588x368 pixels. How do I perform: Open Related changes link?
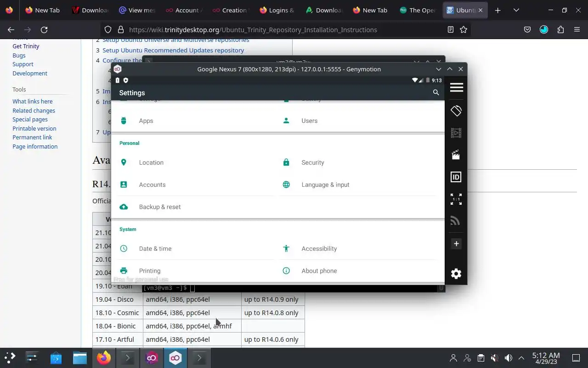[34, 111]
